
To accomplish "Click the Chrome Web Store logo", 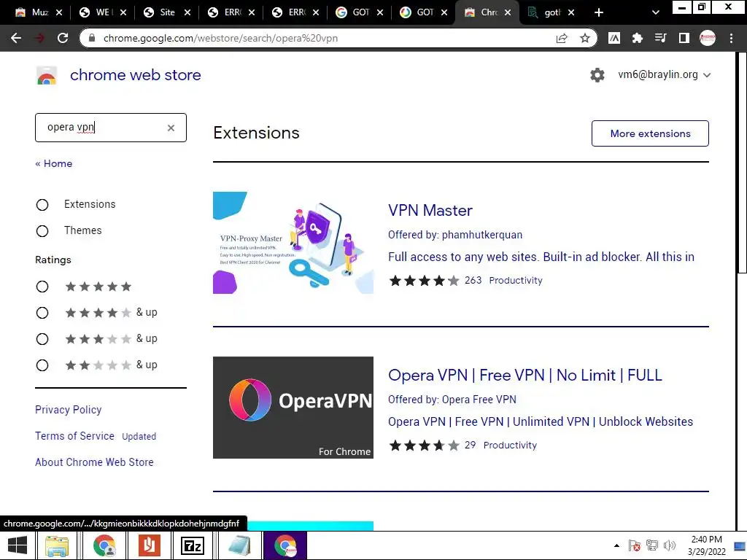I will (47, 75).
